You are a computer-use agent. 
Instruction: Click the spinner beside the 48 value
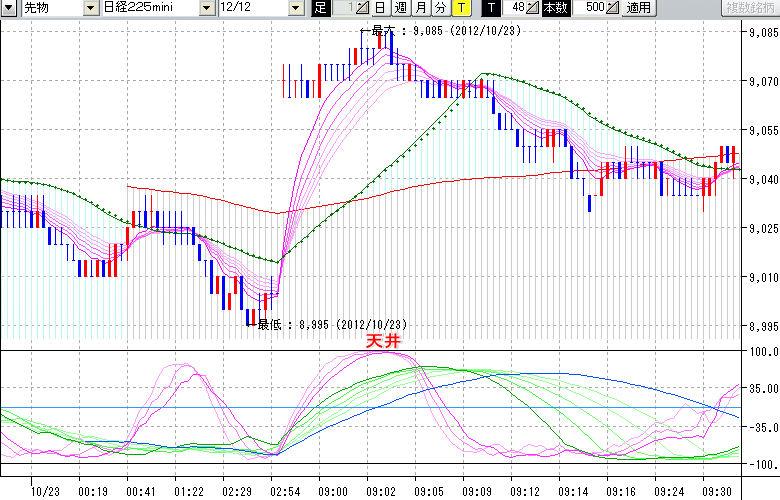(x=534, y=8)
